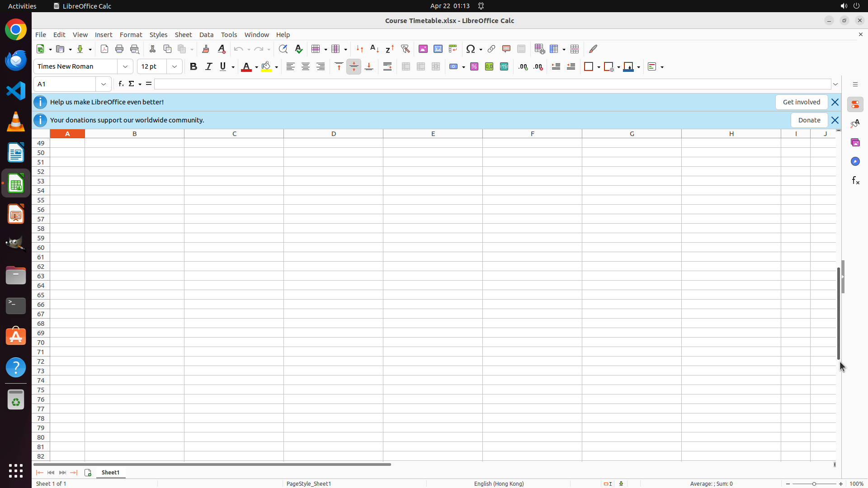Toggle italic formatting

208,66
